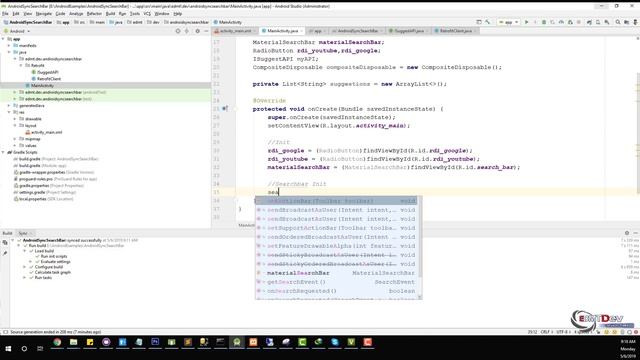Open the VCS menu

pos(147,13)
